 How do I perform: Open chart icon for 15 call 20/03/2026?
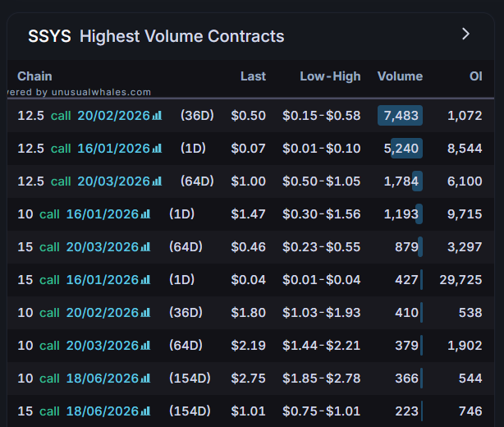tap(145, 246)
